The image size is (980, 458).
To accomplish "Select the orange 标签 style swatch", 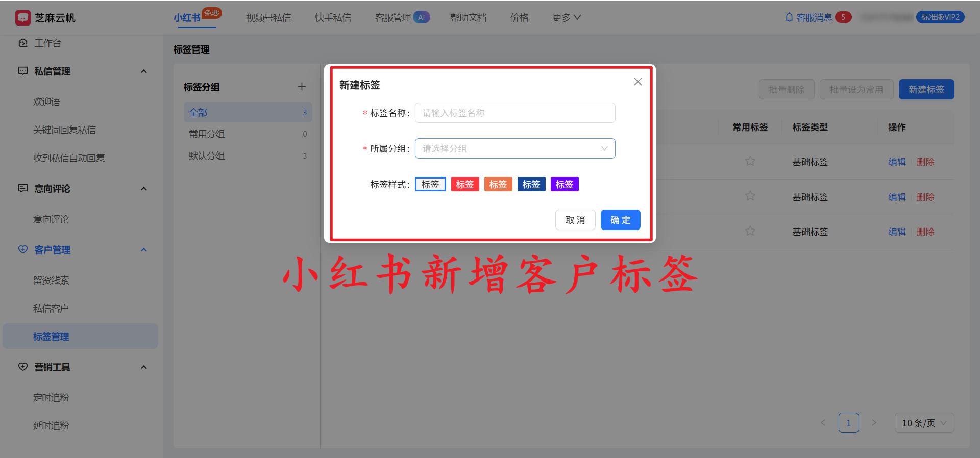I will 498,184.
